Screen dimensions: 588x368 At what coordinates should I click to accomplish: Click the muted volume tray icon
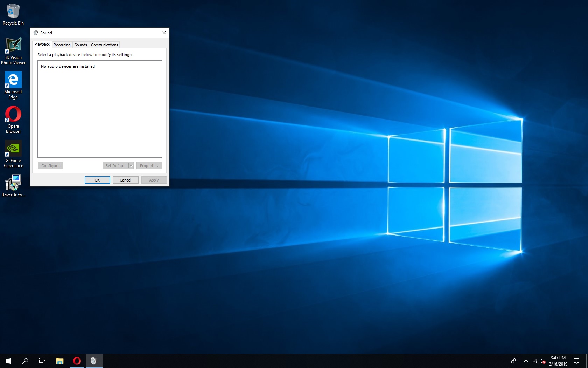(542, 361)
